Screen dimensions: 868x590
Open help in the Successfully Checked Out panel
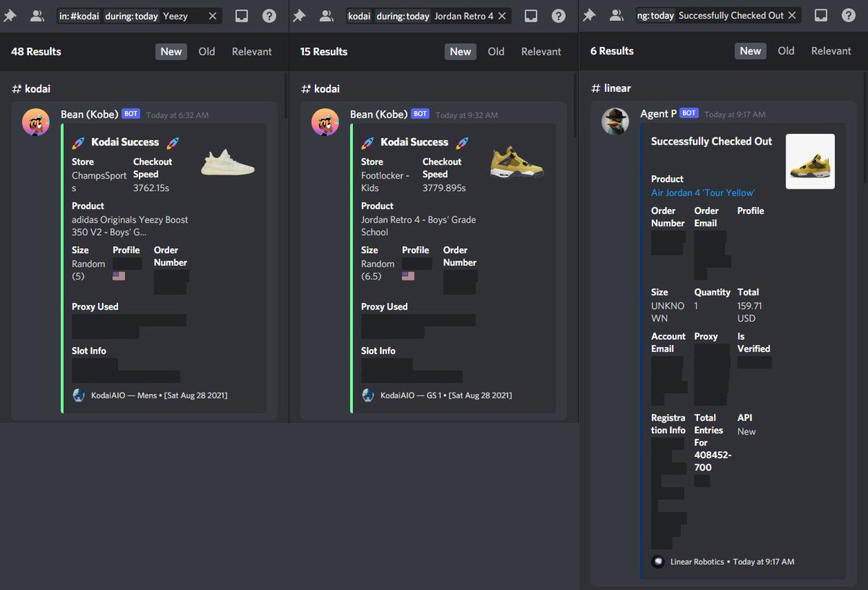pos(848,15)
